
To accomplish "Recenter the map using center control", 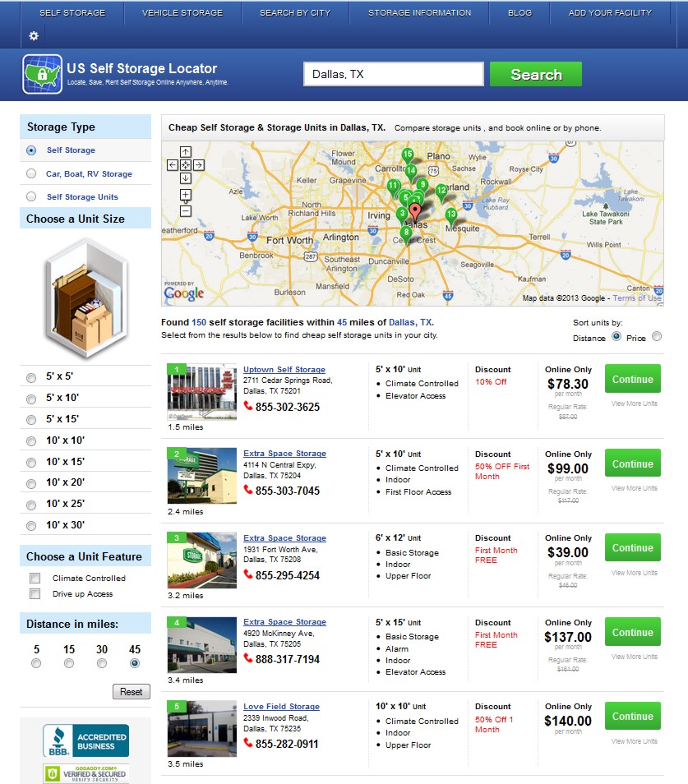I will point(186,165).
